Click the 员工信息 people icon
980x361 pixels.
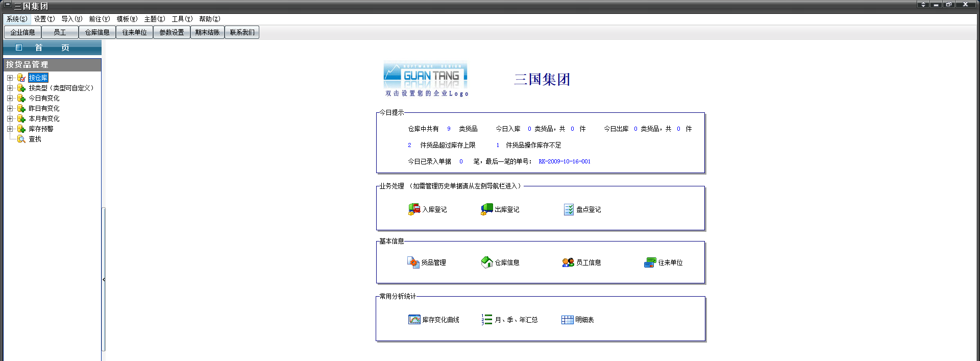click(568, 262)
